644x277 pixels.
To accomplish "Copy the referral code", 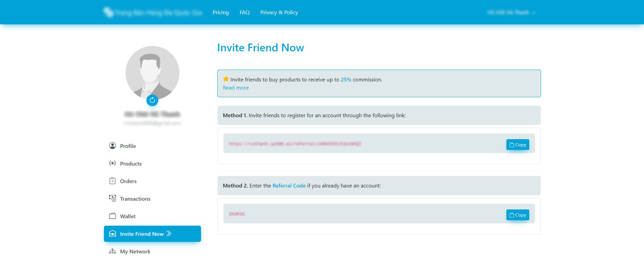I will click(517, 215).
